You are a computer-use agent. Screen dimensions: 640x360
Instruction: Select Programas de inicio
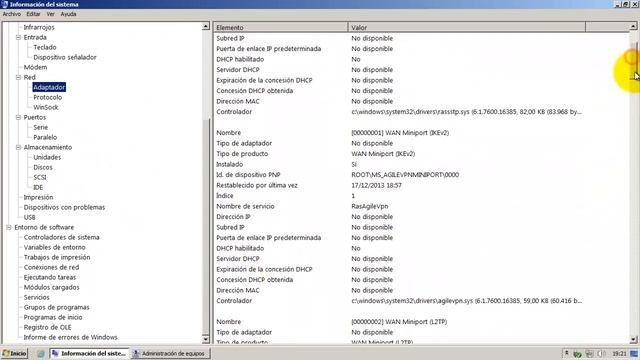pyautogui.click(x=53, y=318)
